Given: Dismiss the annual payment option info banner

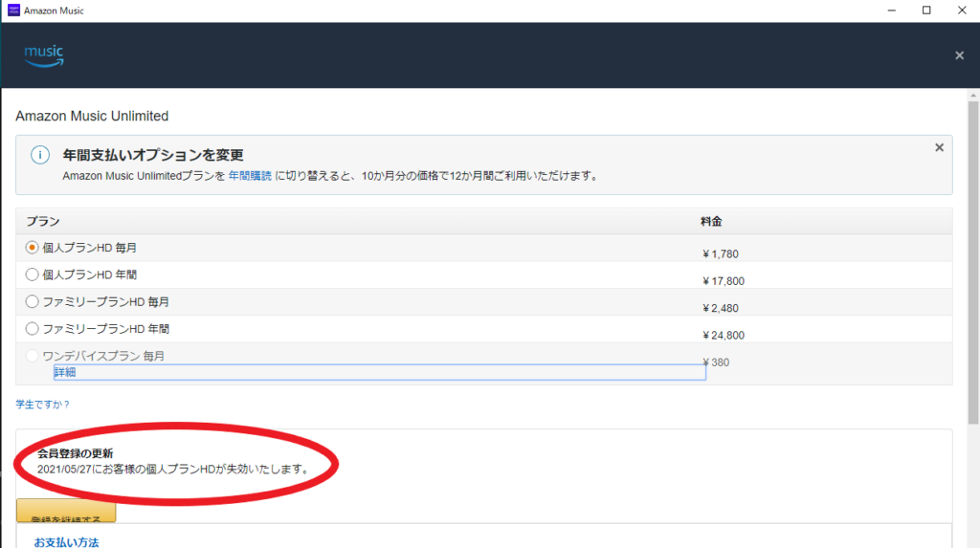Looking at the screenshot, I should point(939,147).
